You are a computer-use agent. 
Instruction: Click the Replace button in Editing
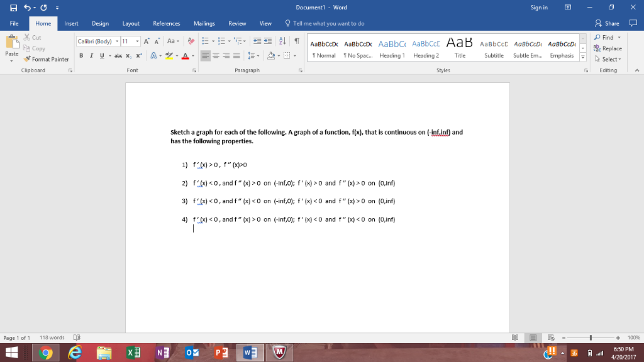click(608, 48)
